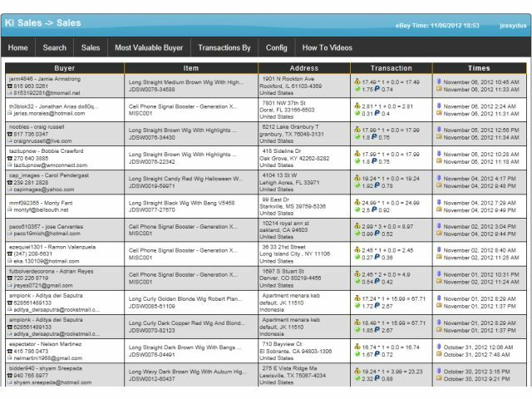This screenshot has width=532, height=399.
Task: Open How To Videos page
Action: tap(327, 48)
